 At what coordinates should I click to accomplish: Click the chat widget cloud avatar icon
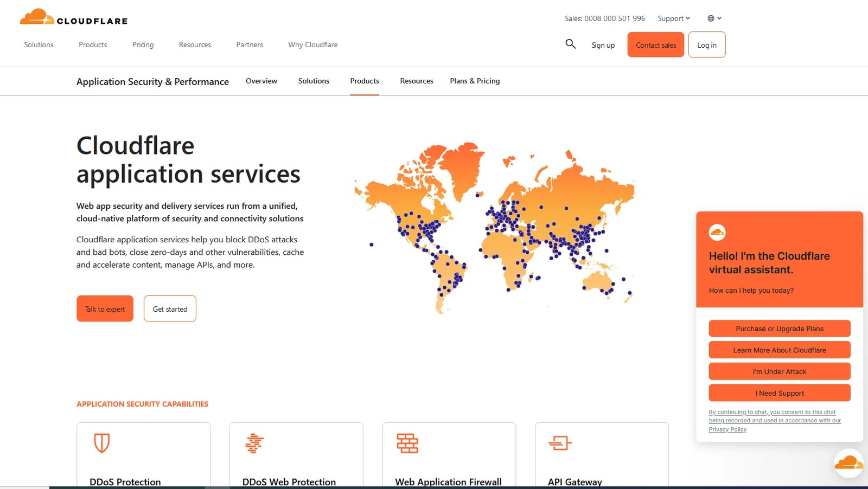(717, 233)
